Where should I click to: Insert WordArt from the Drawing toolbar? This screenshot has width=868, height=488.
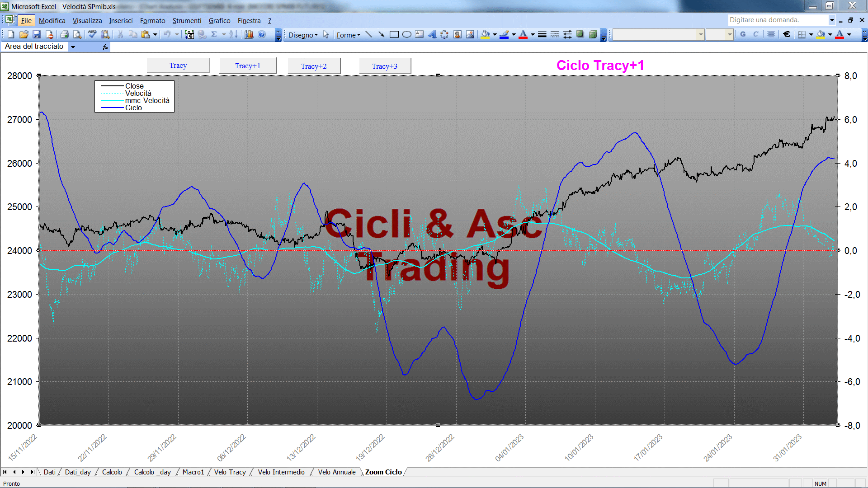[x=432, y=35]
